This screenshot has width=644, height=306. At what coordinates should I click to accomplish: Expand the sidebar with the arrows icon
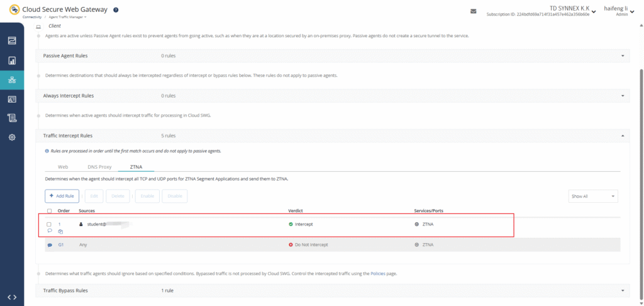click(12, 297)
